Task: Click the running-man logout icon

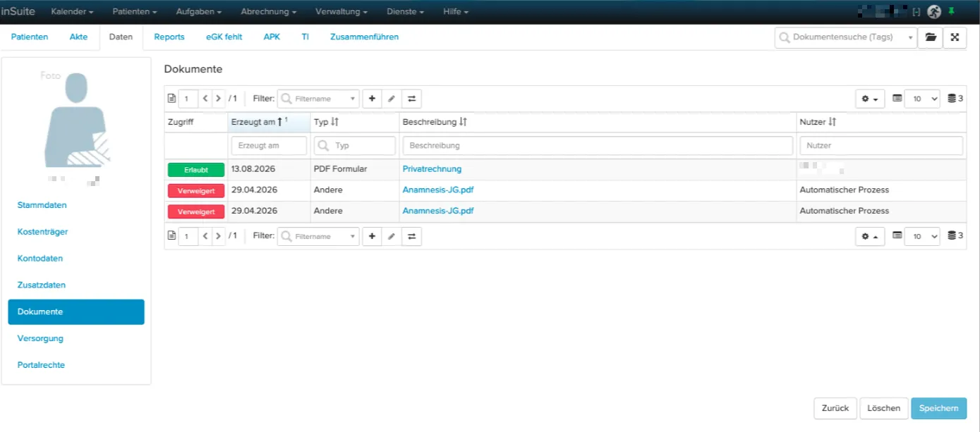Action: pyautogui.click(x=934, y=11)
